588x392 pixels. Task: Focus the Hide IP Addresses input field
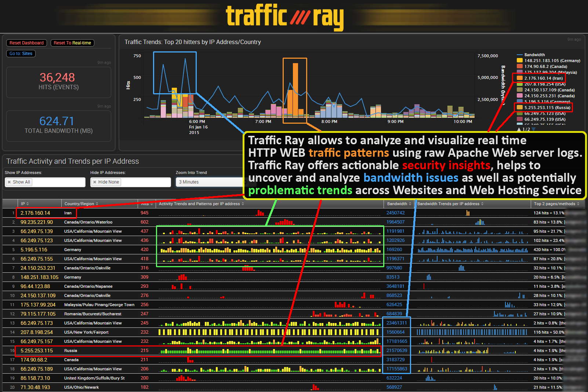pos(131,182)
